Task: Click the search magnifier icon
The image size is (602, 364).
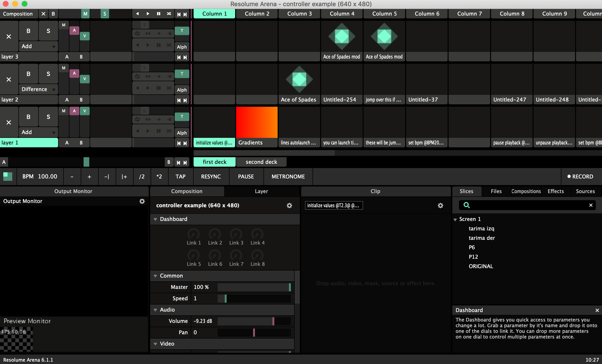Action: coord(466,205)
